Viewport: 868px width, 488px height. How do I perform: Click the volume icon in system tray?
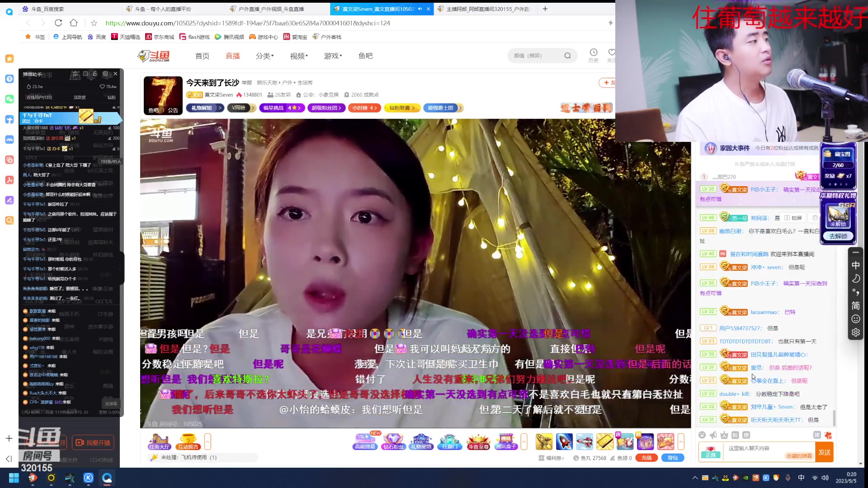click(x=825, y=478)
